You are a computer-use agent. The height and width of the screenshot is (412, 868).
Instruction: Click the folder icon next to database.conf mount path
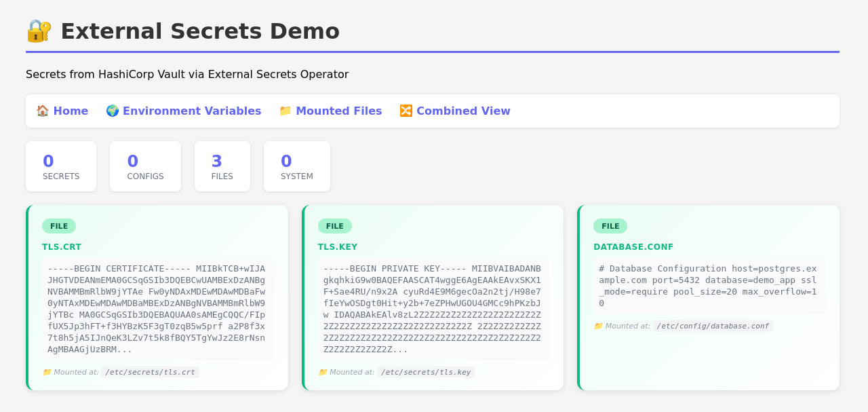point(598,326)
